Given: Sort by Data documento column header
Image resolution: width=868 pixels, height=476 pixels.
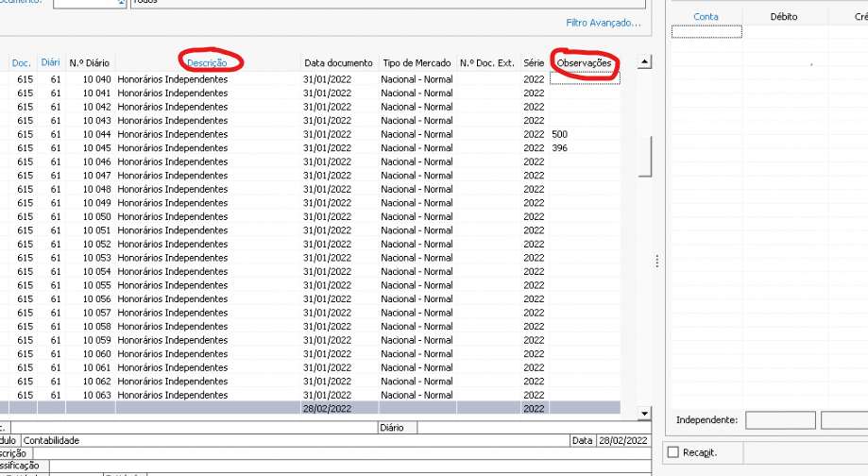Looking at the screenshot, I should 338,62.
